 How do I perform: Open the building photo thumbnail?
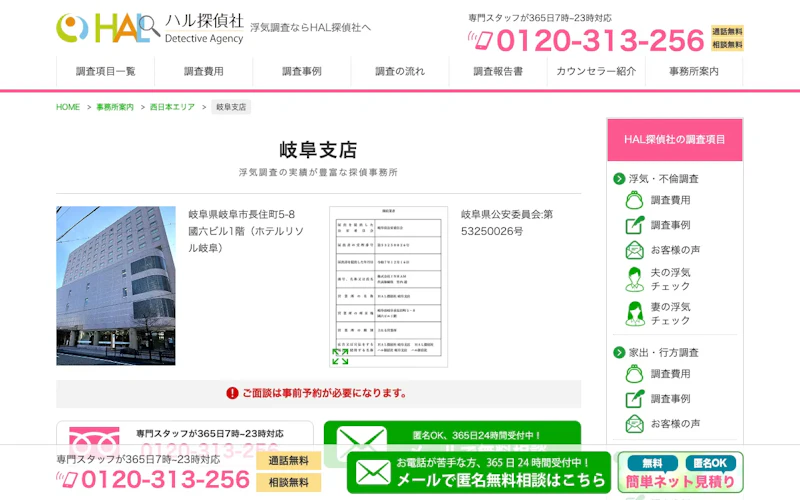tap(116, 286)
